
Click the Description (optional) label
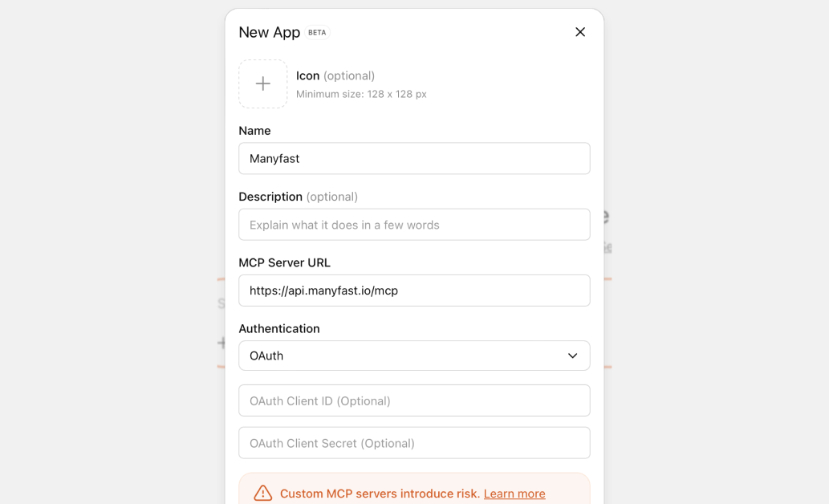tap(298, 197)
